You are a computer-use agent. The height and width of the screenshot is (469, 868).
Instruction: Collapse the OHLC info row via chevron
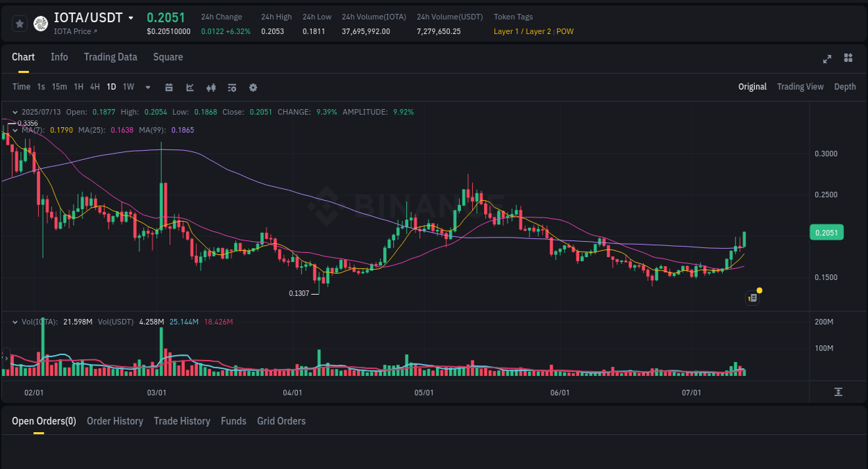click(x=15, y=111)
